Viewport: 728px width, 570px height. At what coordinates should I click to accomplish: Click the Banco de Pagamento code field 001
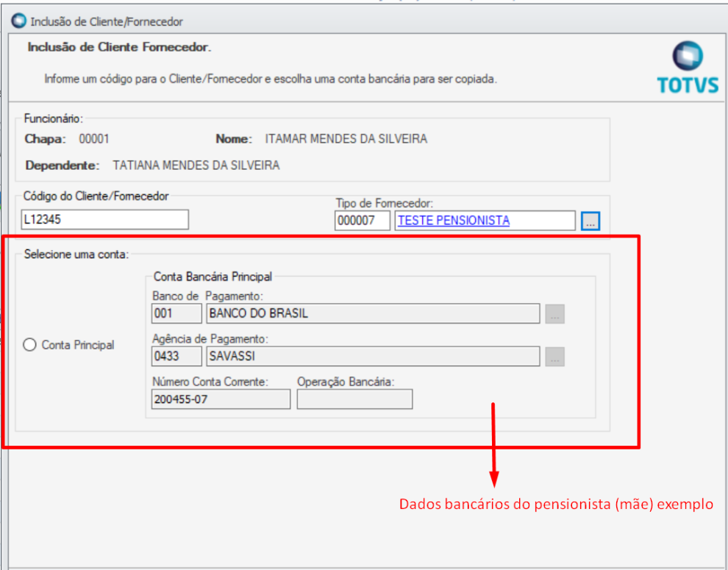pyautogui.click(x=176, y=313)
